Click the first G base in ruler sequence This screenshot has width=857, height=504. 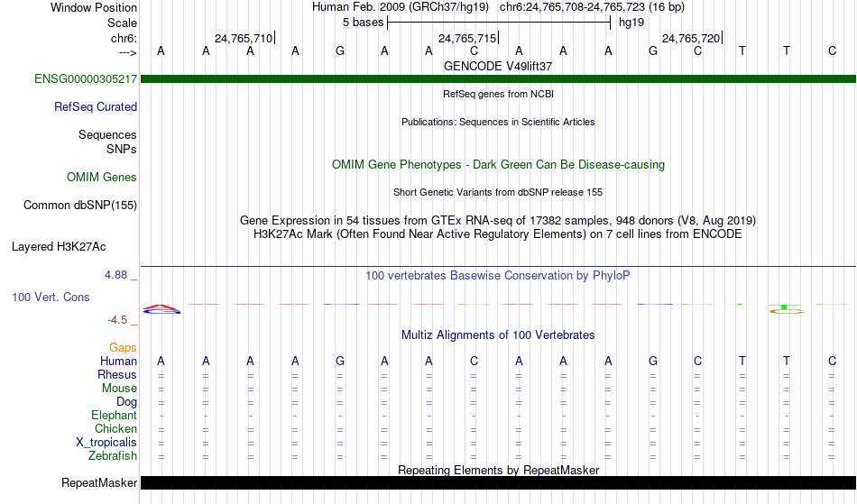point(340,50)
